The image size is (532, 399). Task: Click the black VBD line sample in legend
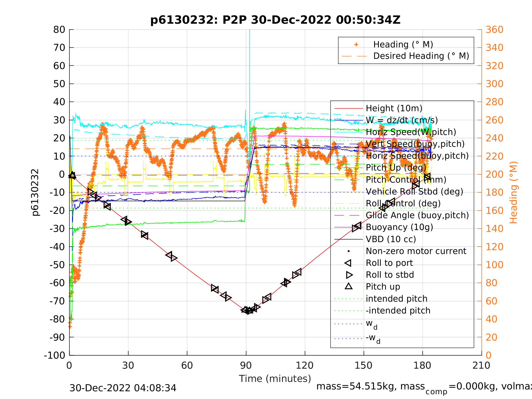(x=348, y=239)
